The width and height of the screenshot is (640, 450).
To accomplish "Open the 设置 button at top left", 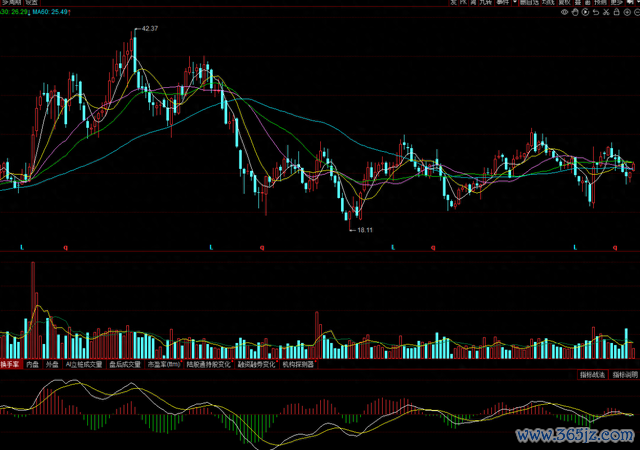I will click(32, 3).
